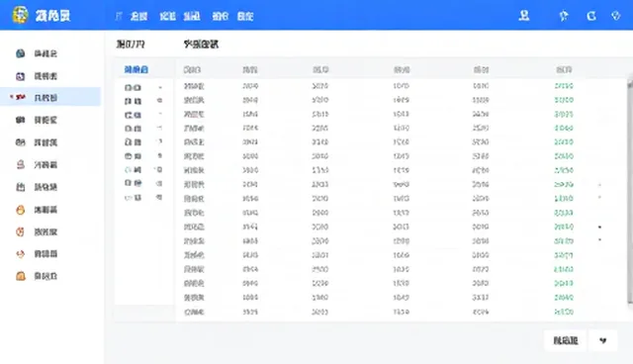The width and height of the screenshot is (633, 364).
Task: Open the chevron dropdown below the table
Action: [x=602, y=340]
